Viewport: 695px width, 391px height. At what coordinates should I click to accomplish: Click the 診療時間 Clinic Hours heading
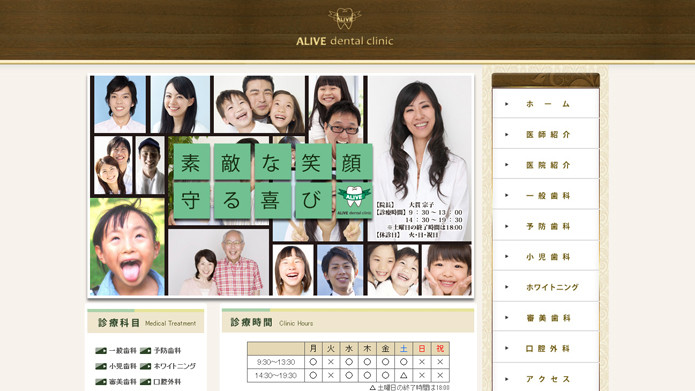pos(348,322)
